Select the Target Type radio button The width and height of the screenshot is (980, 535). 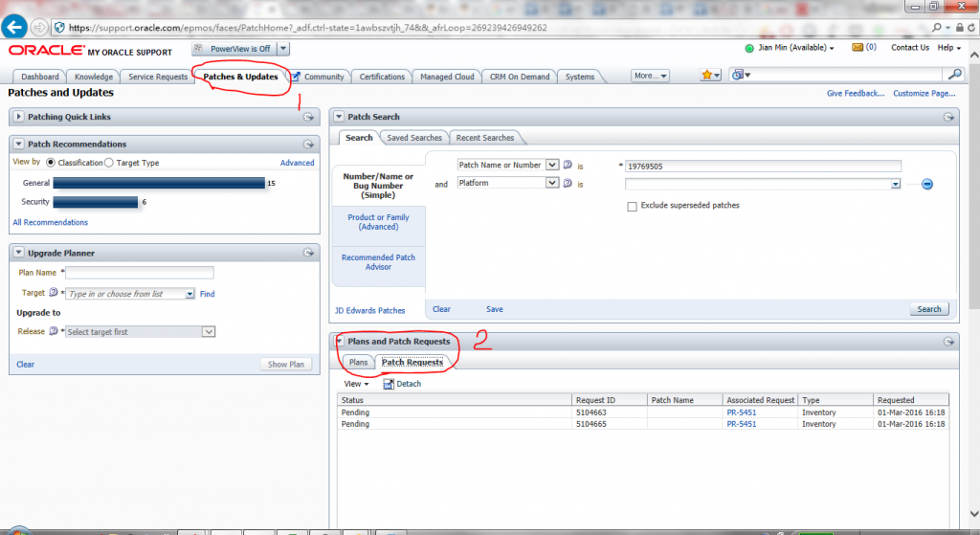pyautogui.click(x=109, y=163)
